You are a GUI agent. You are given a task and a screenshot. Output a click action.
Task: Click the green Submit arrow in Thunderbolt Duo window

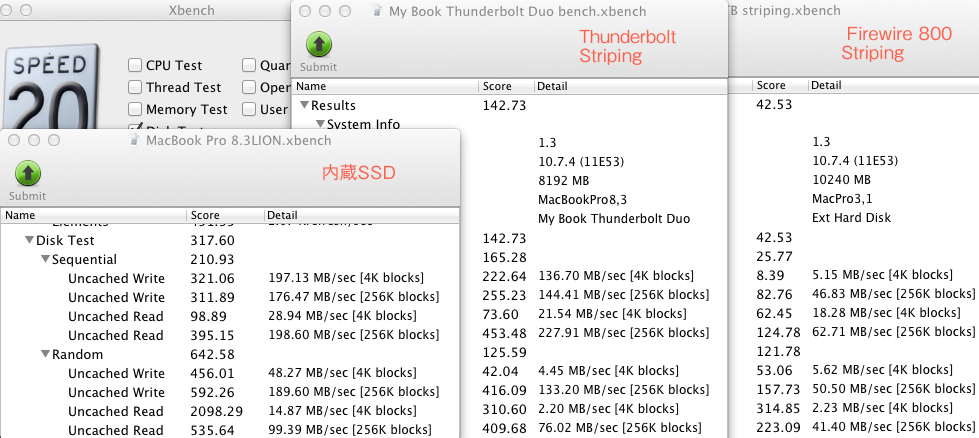coord(319,45)
